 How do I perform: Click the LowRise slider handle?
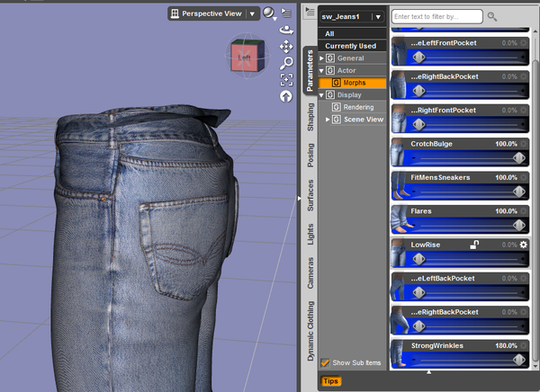coord(418,259)
